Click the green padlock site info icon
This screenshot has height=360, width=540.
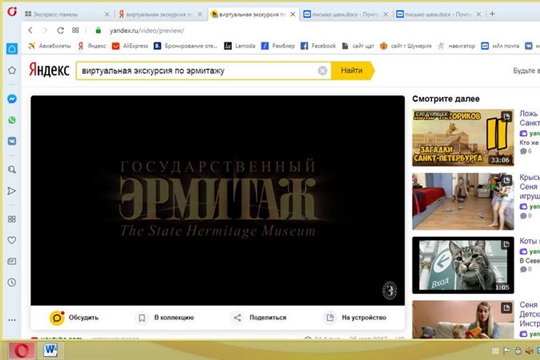[98, 30]
